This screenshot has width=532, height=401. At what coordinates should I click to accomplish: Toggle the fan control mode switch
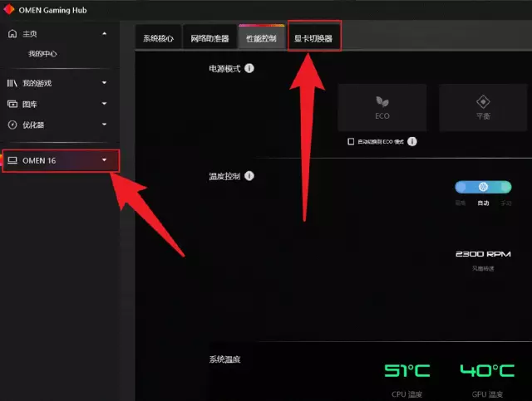coord(483,187)
